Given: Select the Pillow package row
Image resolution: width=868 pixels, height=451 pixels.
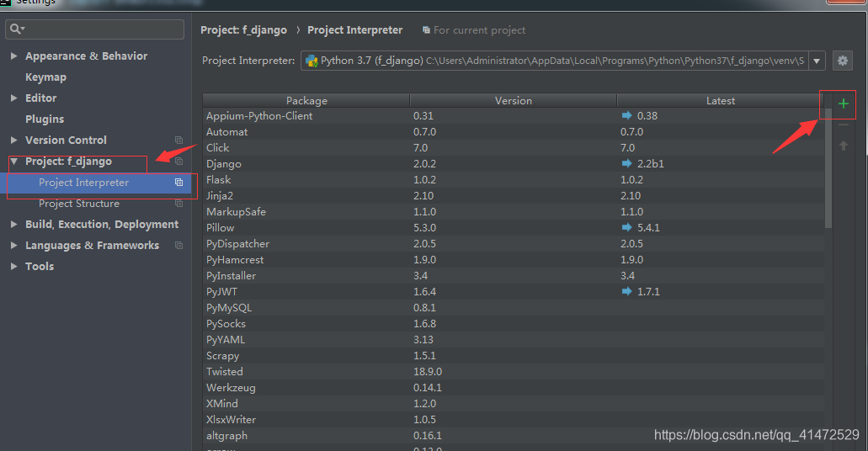Looking at the screenshot, I should [514, 227].
